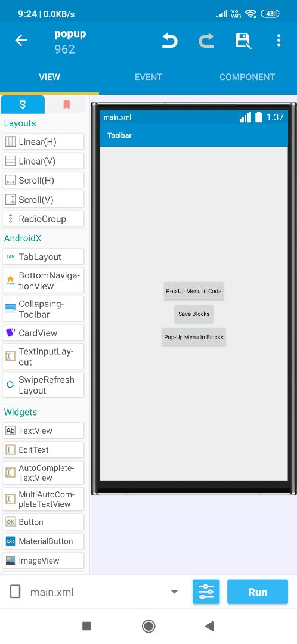Select the Pop Up Menu In Code button

(x=194, y=291)
